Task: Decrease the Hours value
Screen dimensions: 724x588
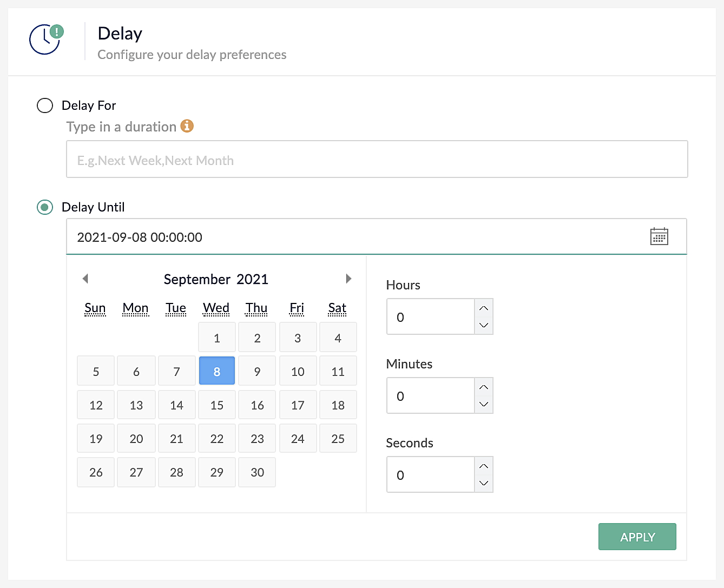Action: 484,326
